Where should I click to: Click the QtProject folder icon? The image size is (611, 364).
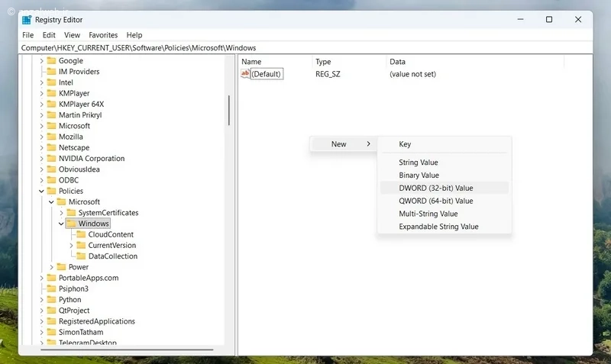(51, 311)
